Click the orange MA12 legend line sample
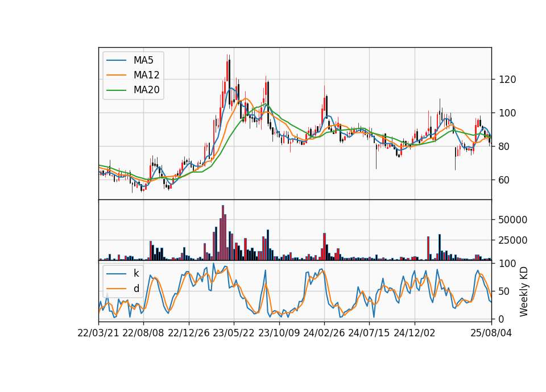 coord(116,75)
